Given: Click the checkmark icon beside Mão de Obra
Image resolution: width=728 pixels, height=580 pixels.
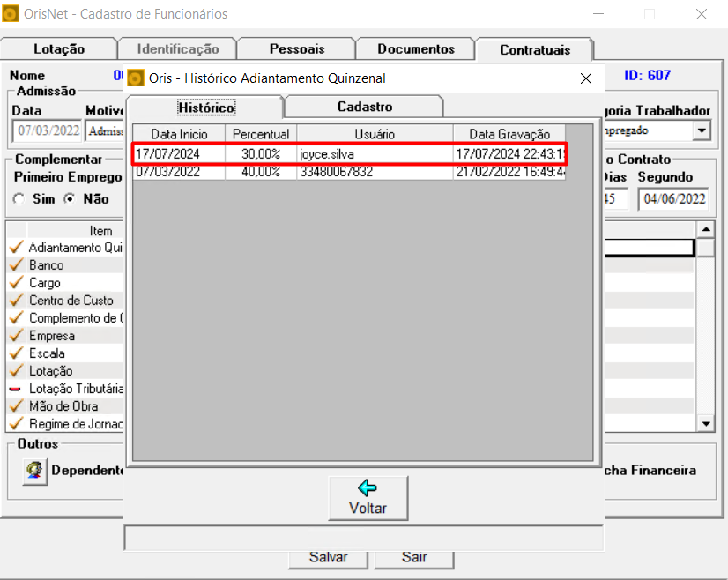Looking at the screenshot, I should (15, 406).
